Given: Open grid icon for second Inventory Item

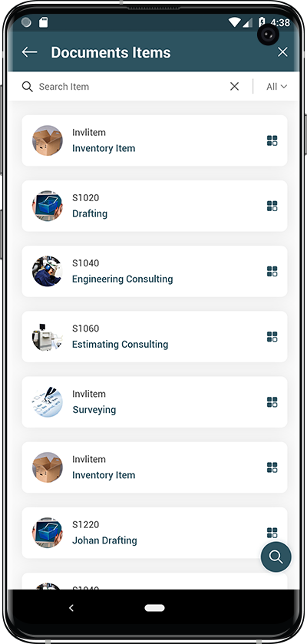Looking at the screenshot, I should [272, 467].
